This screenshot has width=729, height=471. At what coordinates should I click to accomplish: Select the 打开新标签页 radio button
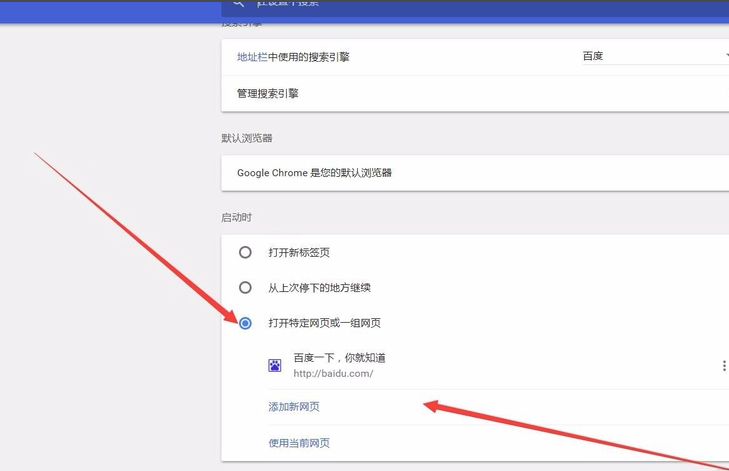click(245, 253)
